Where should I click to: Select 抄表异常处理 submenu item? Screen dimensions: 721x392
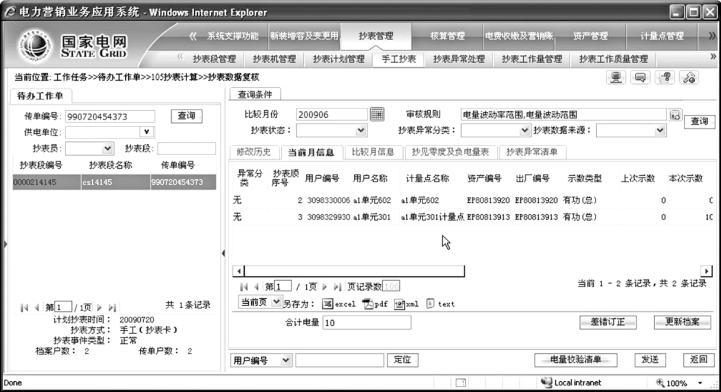tap(459, 59)
